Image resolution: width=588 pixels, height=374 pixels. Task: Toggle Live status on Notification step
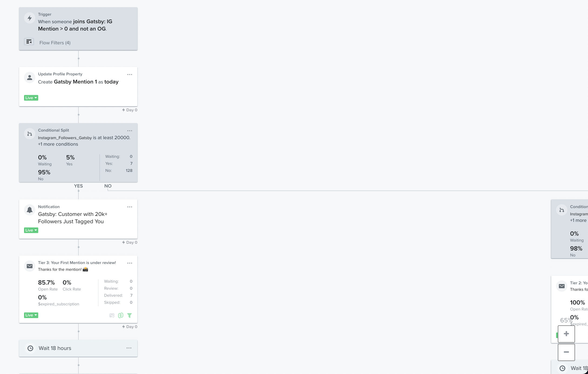pos(31,230)
